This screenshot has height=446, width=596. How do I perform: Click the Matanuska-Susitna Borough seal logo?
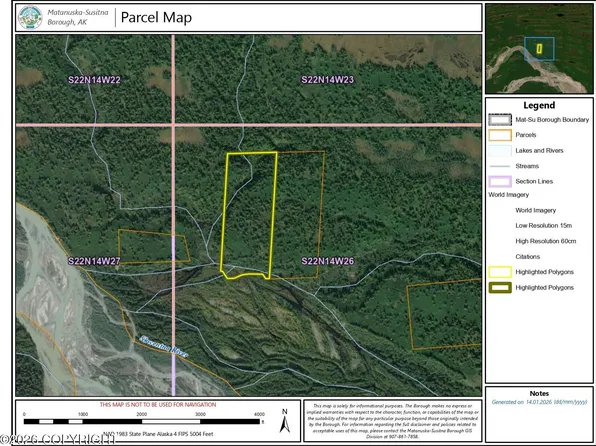pyautogui.click(x=30, y=17)
